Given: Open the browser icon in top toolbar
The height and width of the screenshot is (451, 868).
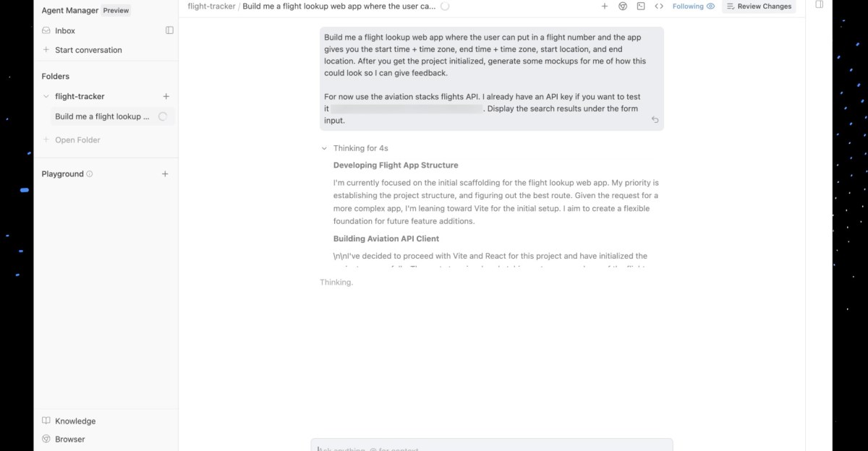Looking at the screenshot, I should [x=623, y=6].
